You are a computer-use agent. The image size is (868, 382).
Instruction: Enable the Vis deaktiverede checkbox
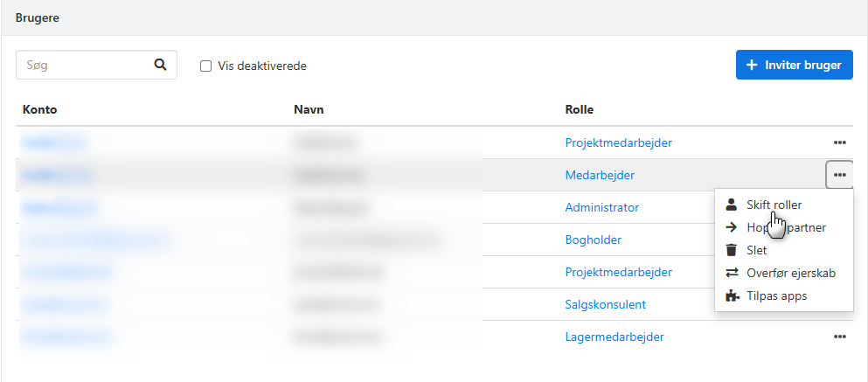[x=206, y=66]
